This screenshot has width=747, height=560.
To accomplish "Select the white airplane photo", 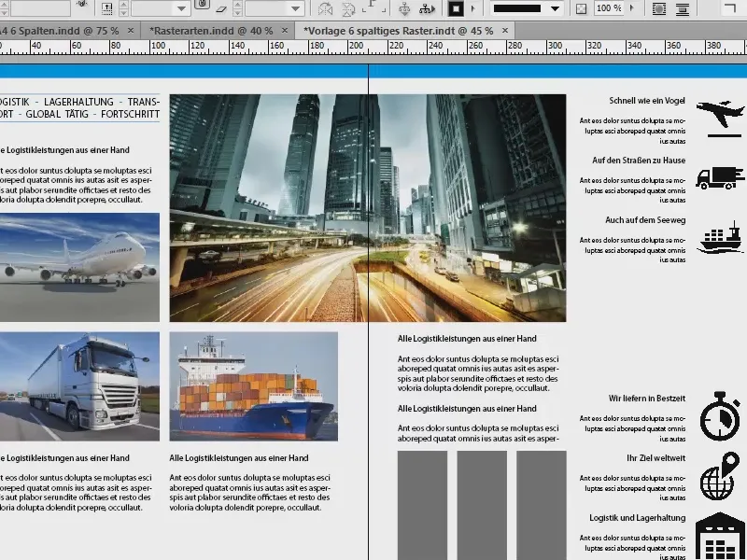I will click(x=79, y=267).
